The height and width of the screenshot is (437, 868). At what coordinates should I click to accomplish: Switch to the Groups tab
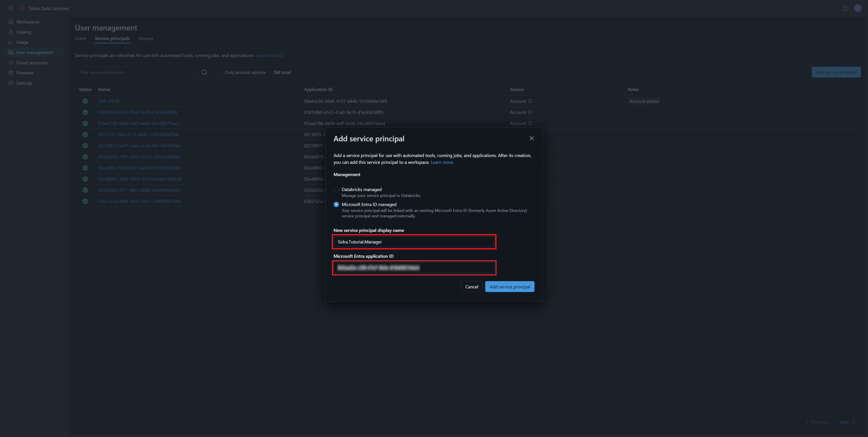[x=146, y=38]
